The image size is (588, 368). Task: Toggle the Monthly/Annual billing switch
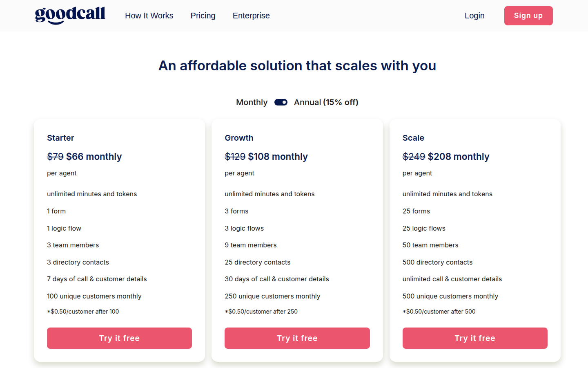(x=281, y=102)
